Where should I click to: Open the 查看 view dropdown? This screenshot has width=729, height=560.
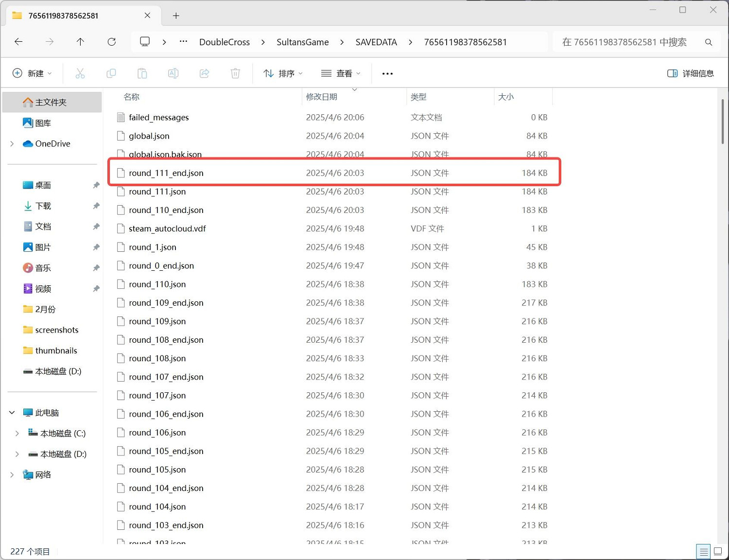click(x=341, y=73)
